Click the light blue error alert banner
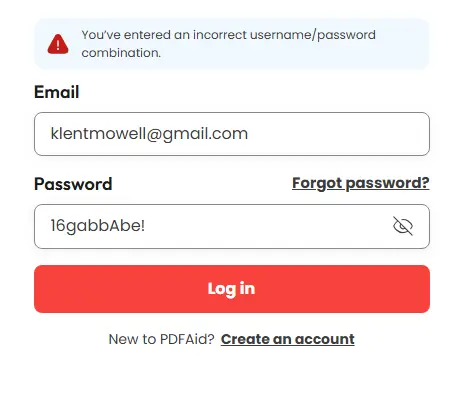 (x=232, y=44)
